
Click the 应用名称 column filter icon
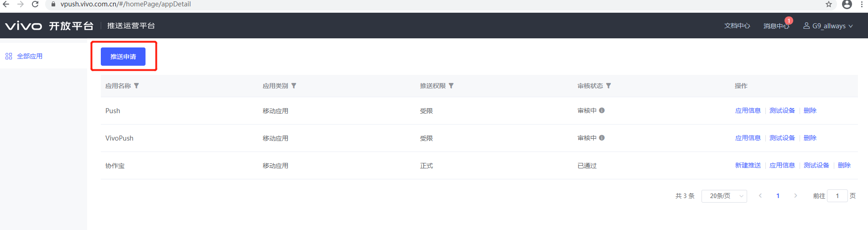(x=136, y=86)
